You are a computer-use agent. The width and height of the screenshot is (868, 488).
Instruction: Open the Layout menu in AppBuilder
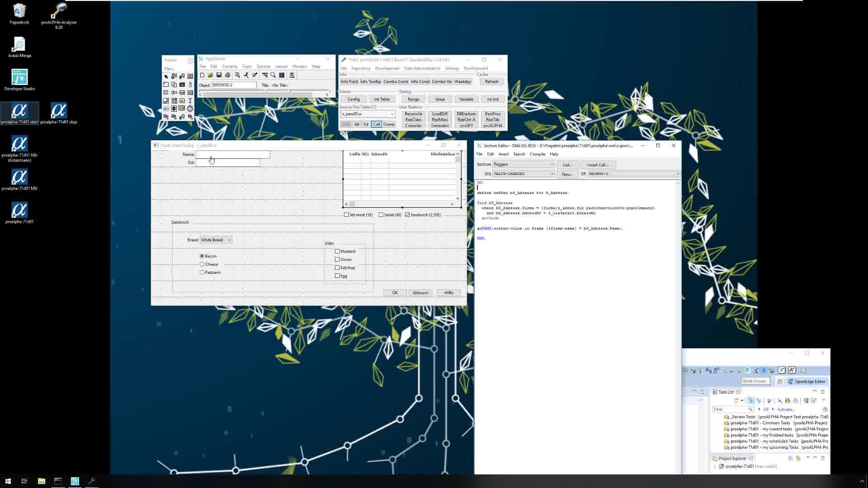click(281, 66)
